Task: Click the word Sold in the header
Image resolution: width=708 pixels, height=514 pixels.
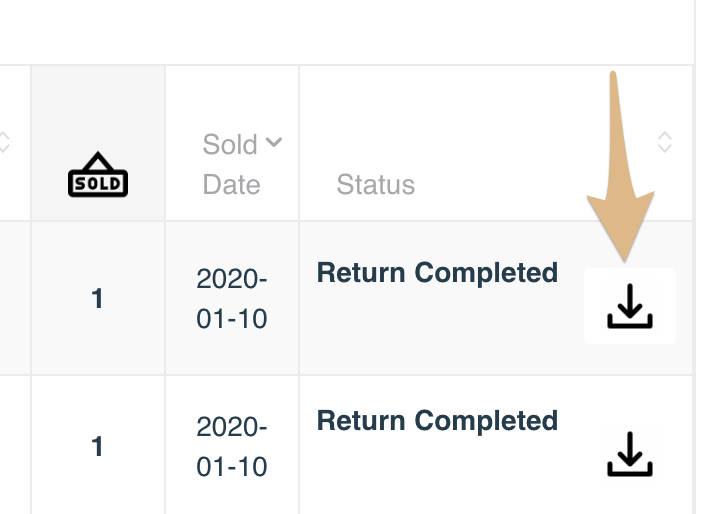Action: tap(230, 144)
